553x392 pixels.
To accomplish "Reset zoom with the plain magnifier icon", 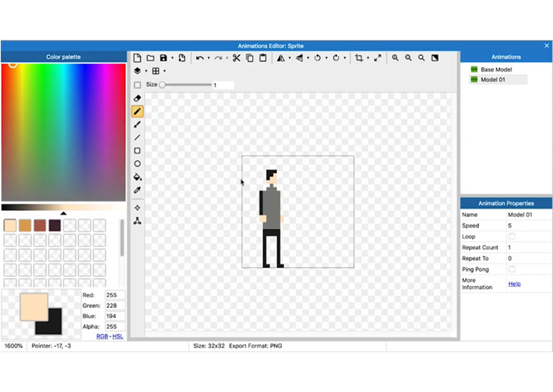I will pos(421,58).
